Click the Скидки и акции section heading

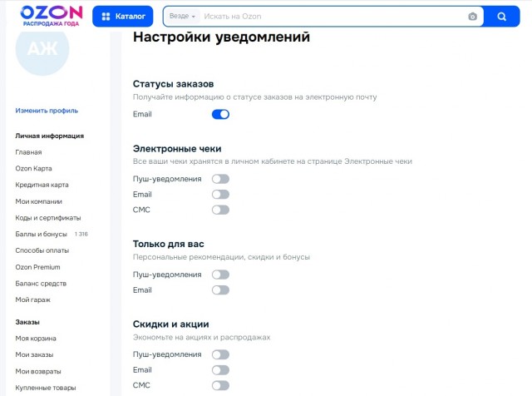coord(170,324)
